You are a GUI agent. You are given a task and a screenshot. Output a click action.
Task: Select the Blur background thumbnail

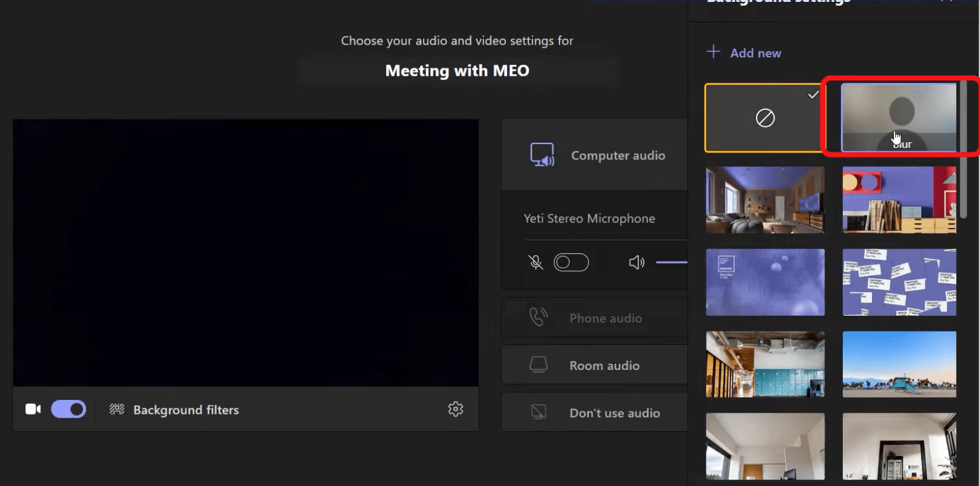coord(898,117)
